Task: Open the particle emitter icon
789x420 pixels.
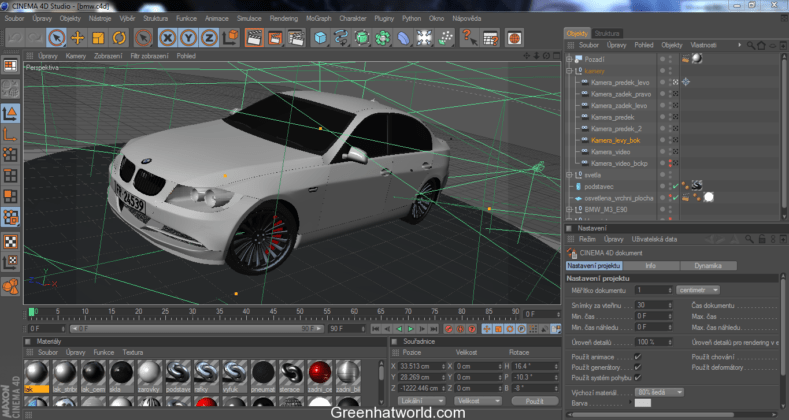Action: coord(445,38)
